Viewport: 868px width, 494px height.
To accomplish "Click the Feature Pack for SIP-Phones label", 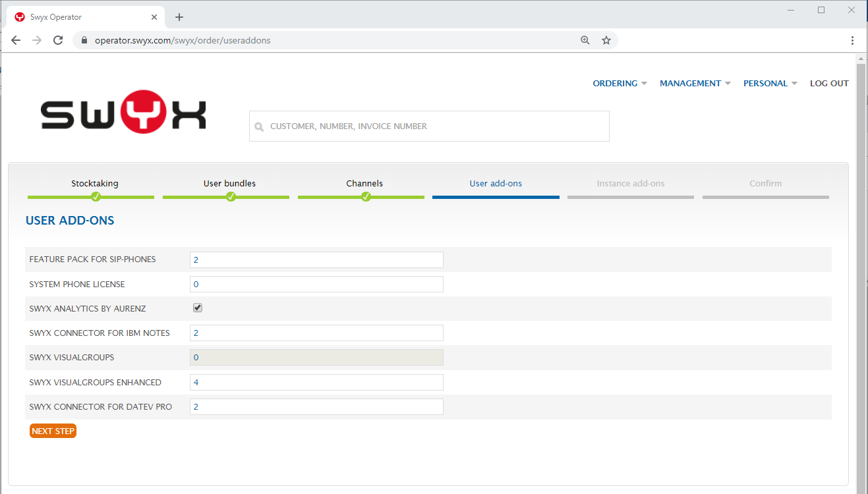I will point(93,260).
